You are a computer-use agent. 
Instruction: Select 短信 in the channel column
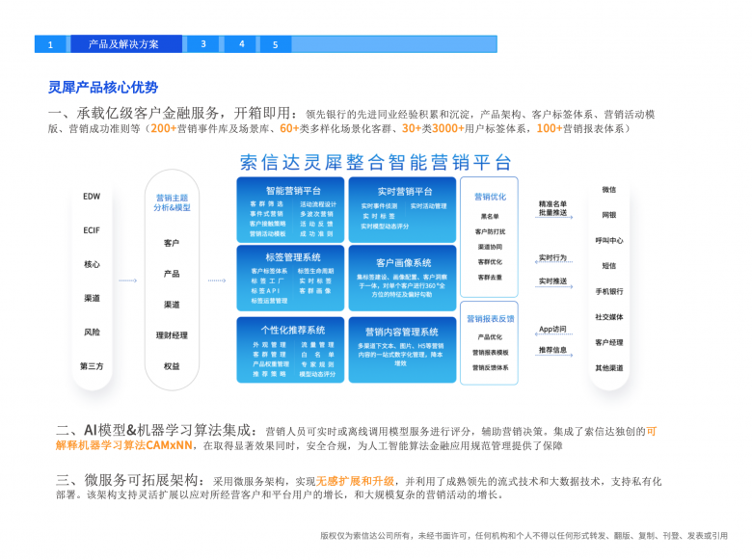tap(609, 266)
